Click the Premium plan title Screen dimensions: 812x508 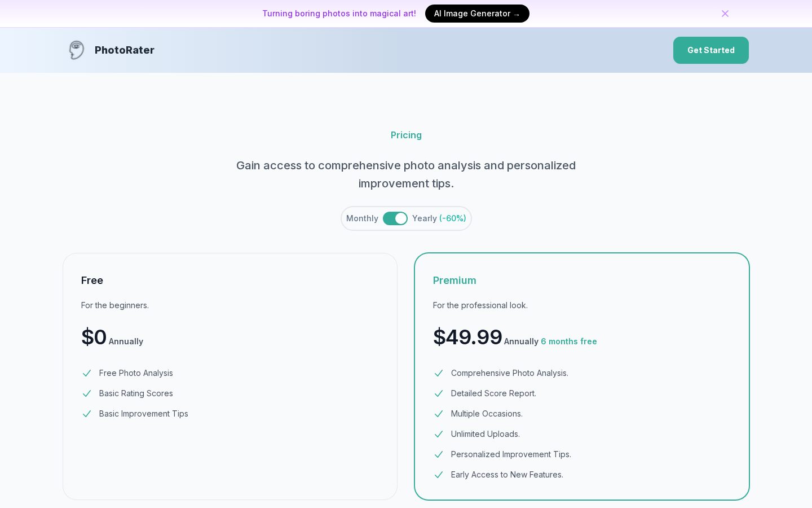coord(454,281)
